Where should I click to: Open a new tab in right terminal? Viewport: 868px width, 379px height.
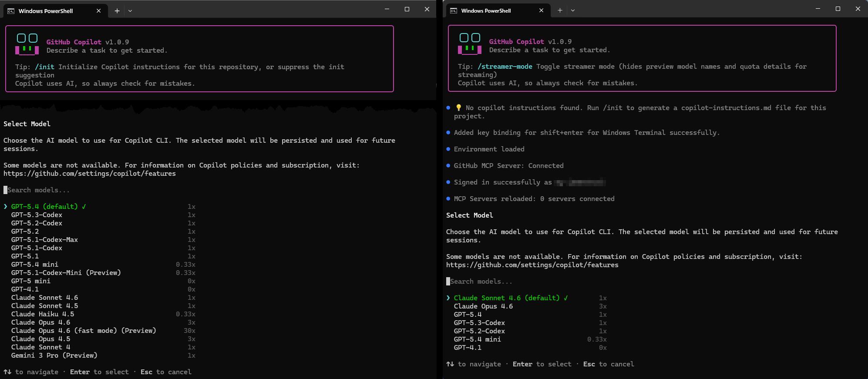click(x=560, y=10)
